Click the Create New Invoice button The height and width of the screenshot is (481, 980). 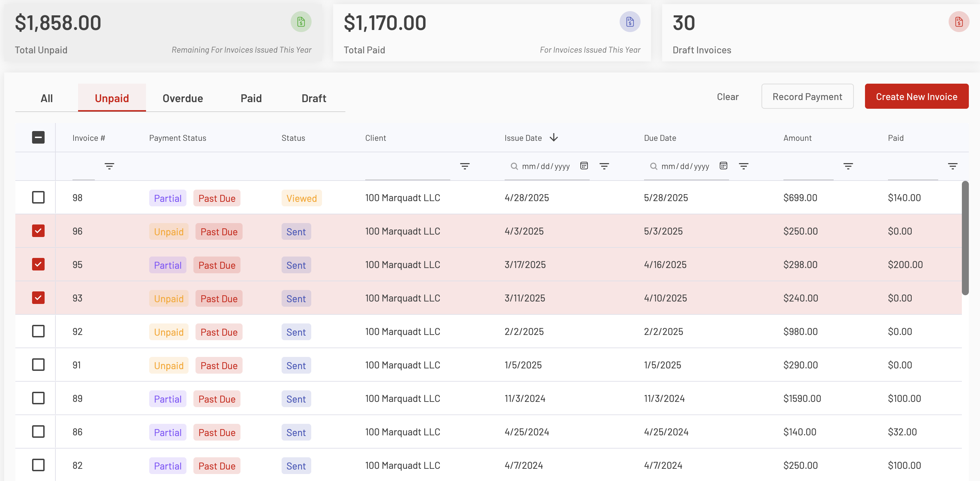tap(916, 97)
